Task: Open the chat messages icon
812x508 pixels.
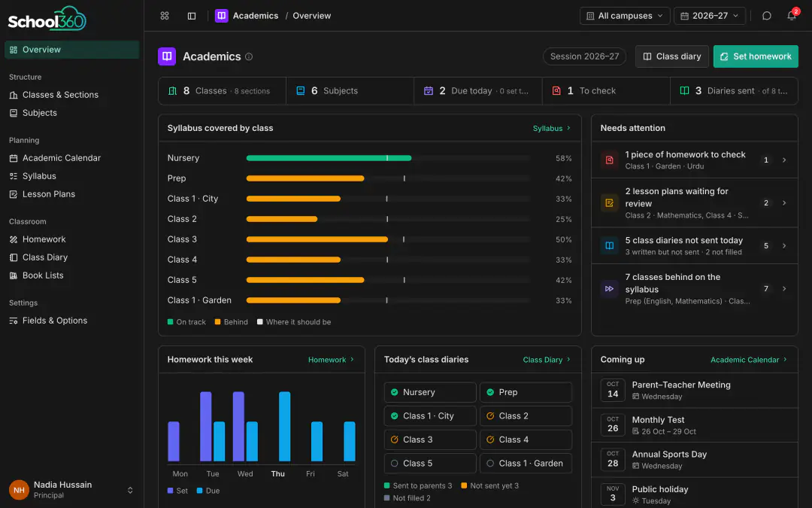Action: coord(767,16)
